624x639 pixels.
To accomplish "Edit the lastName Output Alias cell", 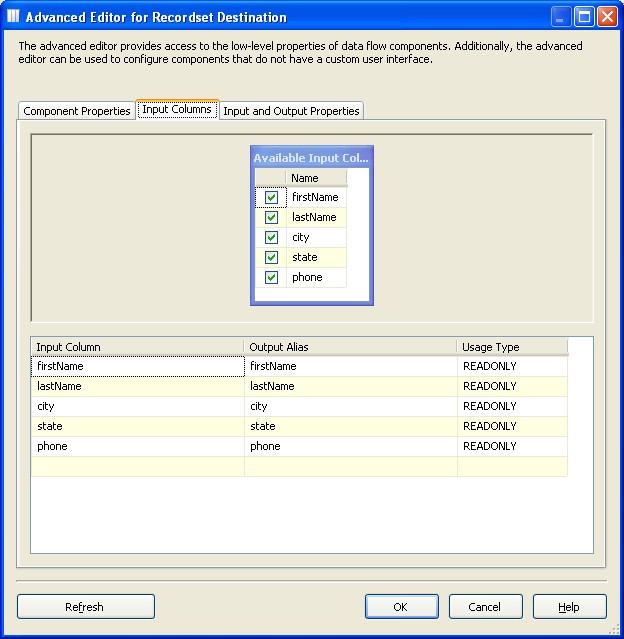I will click(351, 386).
